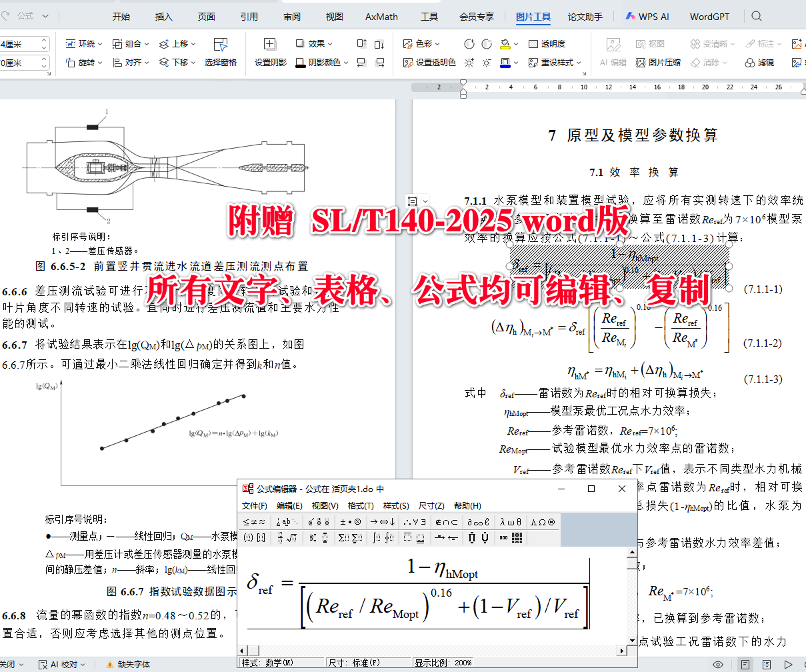Click the picture outline blue color swatch

pos(505,63)
